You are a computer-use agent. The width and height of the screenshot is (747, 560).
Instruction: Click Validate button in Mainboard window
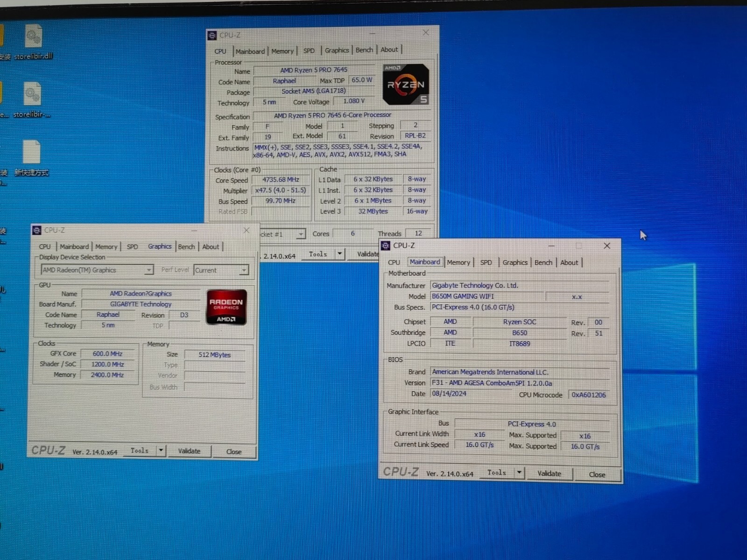point(549,473)
